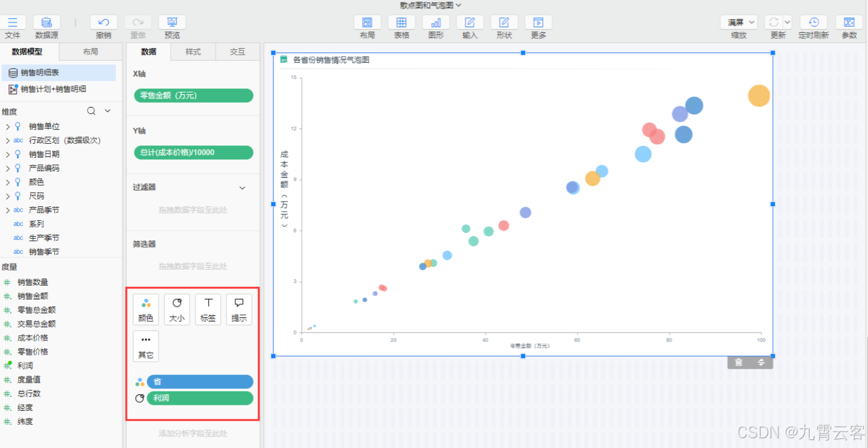Image resolution: width=868 pixels, height=448 pixels.
Task: Click the 标签 label mark button
Action: pyautogui.click(x=208, y=309)
